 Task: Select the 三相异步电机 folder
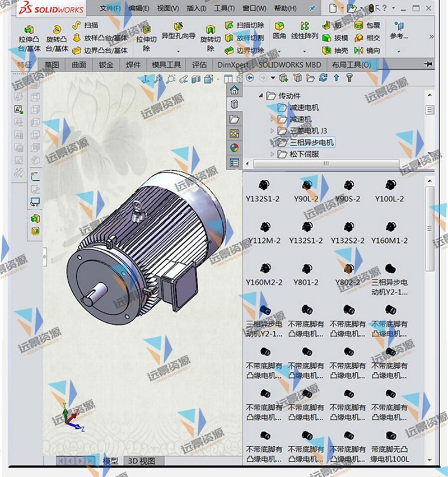point(306,142)
